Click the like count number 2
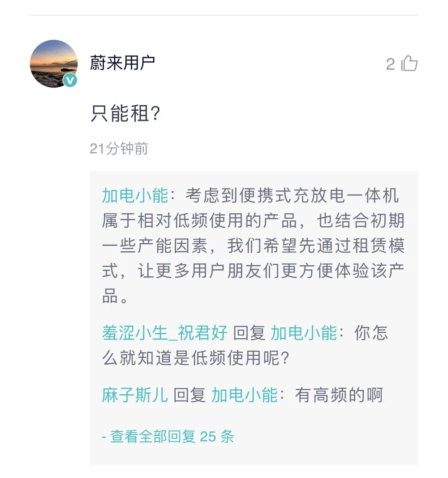 click(x=390, y=65)
